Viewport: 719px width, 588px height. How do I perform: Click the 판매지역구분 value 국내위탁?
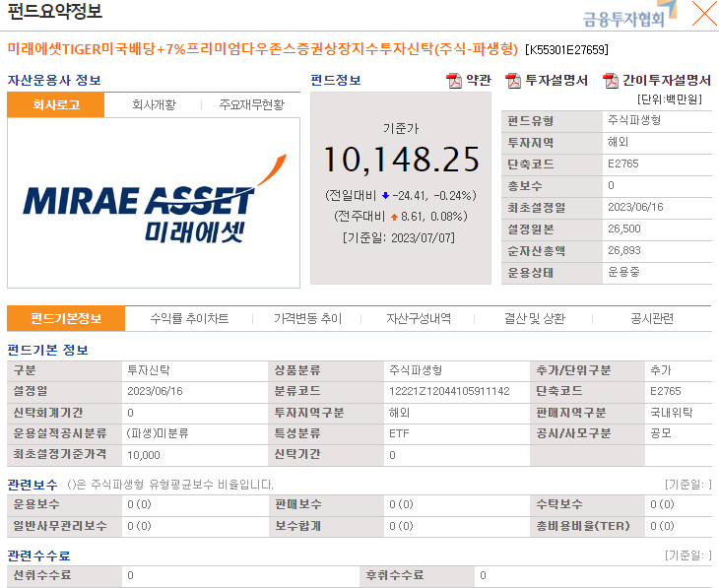pos(672,413)
